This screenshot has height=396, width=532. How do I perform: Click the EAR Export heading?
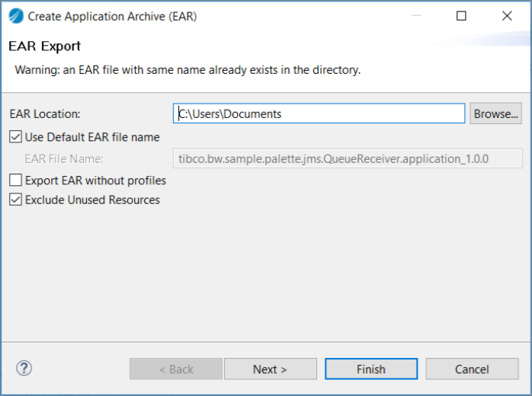coord(44,46)
